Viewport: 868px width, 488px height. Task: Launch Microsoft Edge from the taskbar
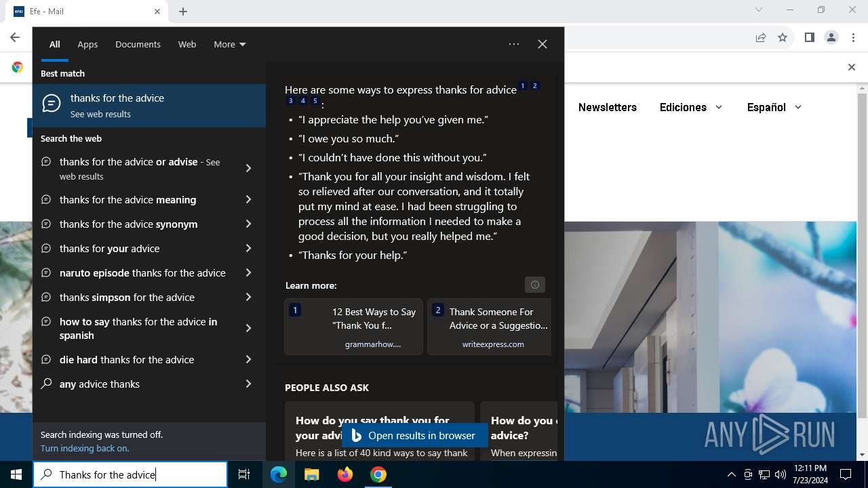(279, 474)
